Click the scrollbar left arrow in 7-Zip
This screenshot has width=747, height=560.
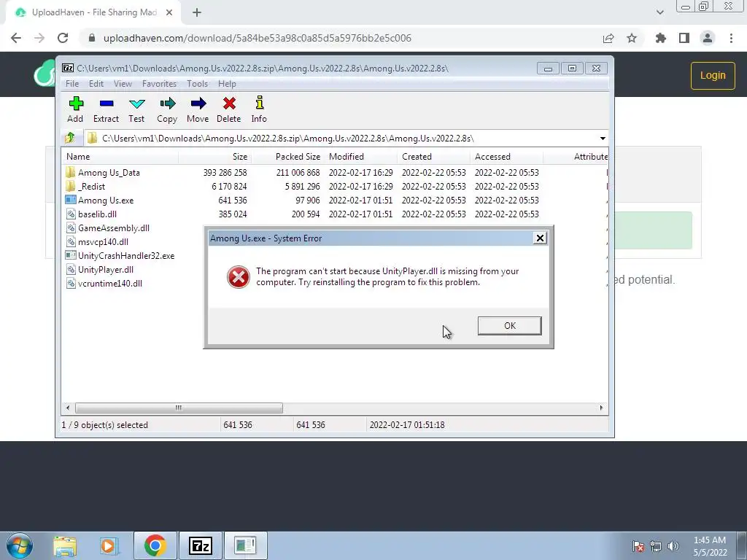68,408
